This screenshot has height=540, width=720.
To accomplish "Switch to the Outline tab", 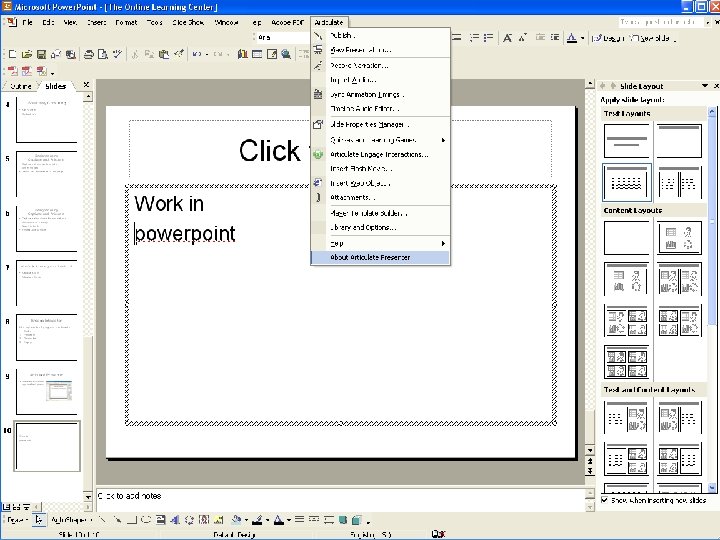I will [x=20, y=86].
